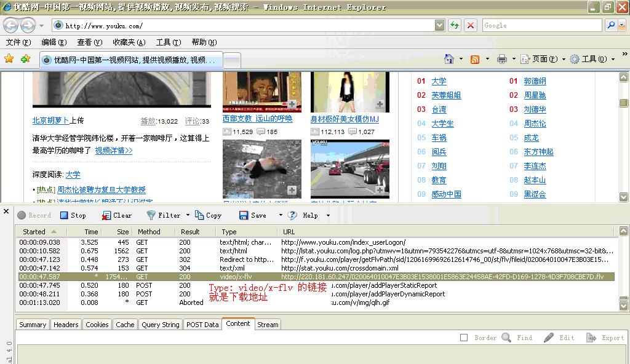Screen dimensions: 630x364
Task: Click the Record button in HttpWatch toolbar
Action: 34,215
